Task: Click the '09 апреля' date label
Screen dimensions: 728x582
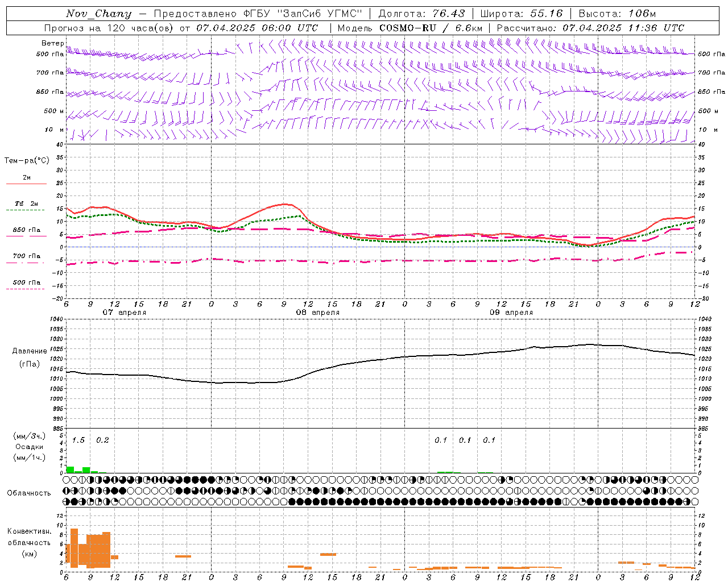Action: 511,312
